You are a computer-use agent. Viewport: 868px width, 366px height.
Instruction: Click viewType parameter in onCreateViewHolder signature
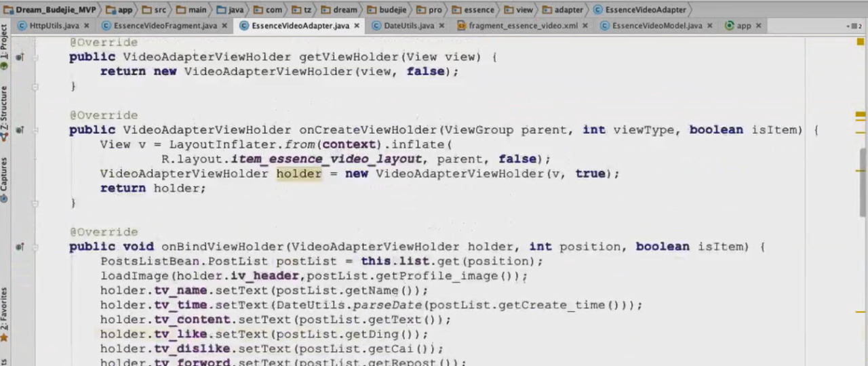644,130
